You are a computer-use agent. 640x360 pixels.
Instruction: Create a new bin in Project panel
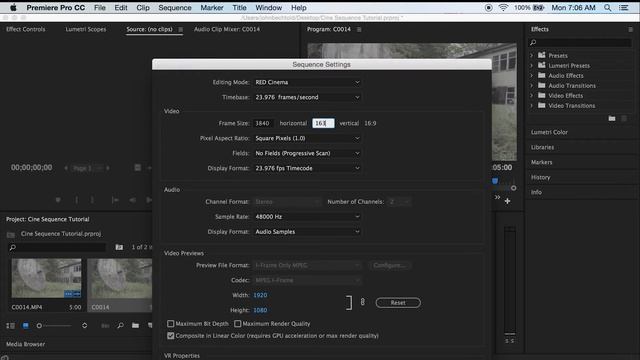pyautogui.click(x=136, y=326)
